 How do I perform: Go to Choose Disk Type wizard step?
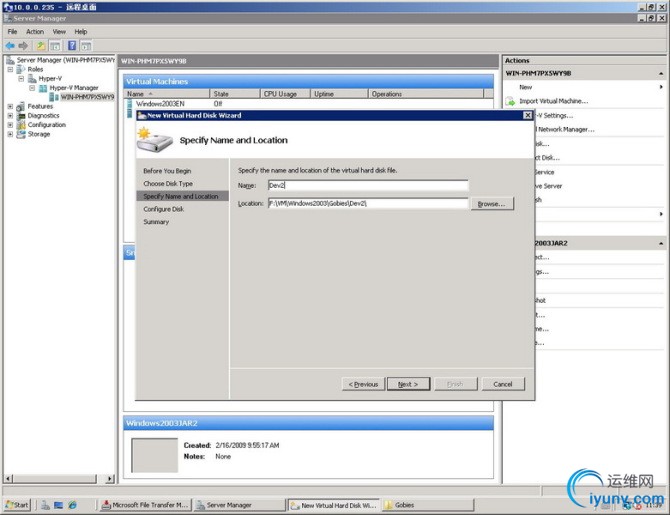[168, 184]
